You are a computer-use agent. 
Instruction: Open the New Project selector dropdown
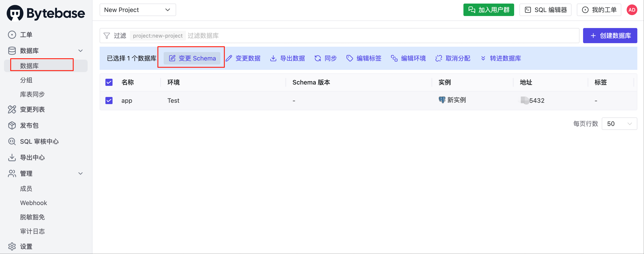click(x=138, y=10)
